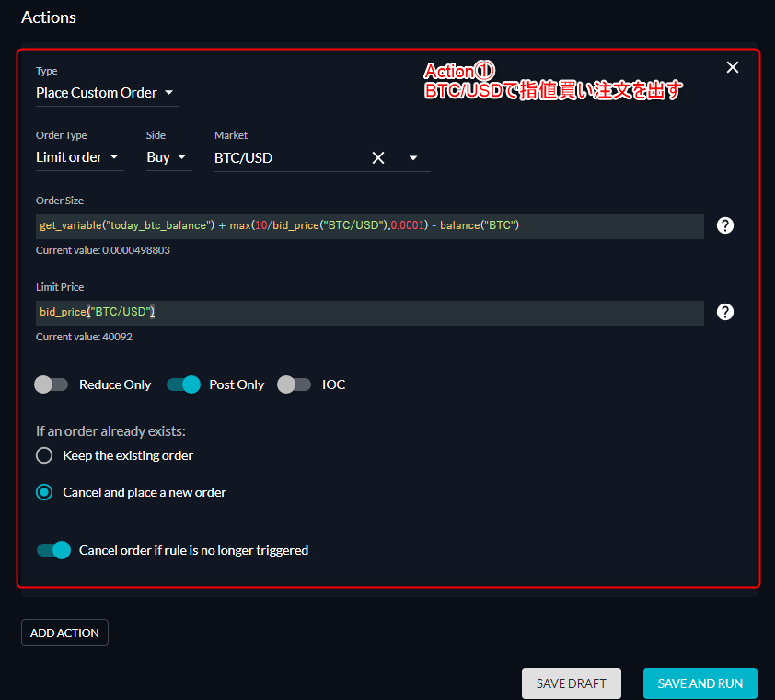Disable the Post Only switch
The width and height of the screenshot is (775, 700).
[183, 384]
